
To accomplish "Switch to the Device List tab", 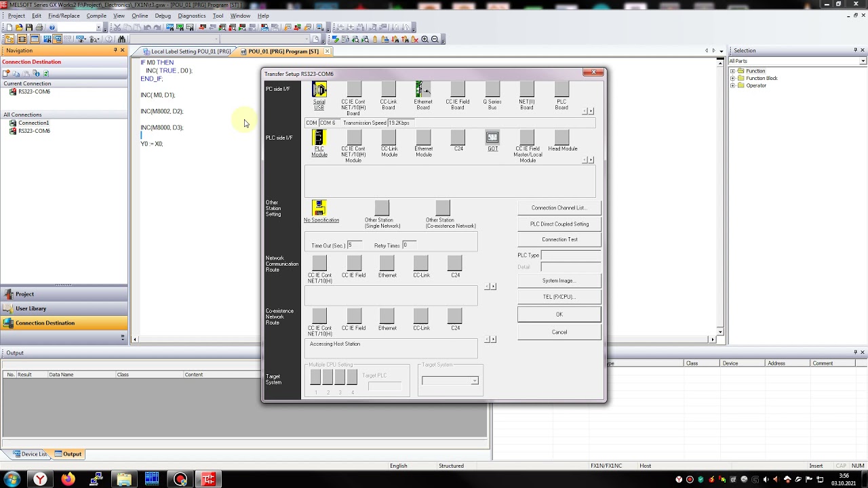I will [29, 454].
